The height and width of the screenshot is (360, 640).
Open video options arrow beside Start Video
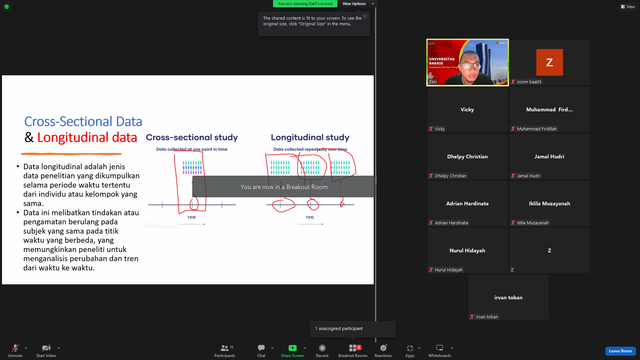pos(59,348)
